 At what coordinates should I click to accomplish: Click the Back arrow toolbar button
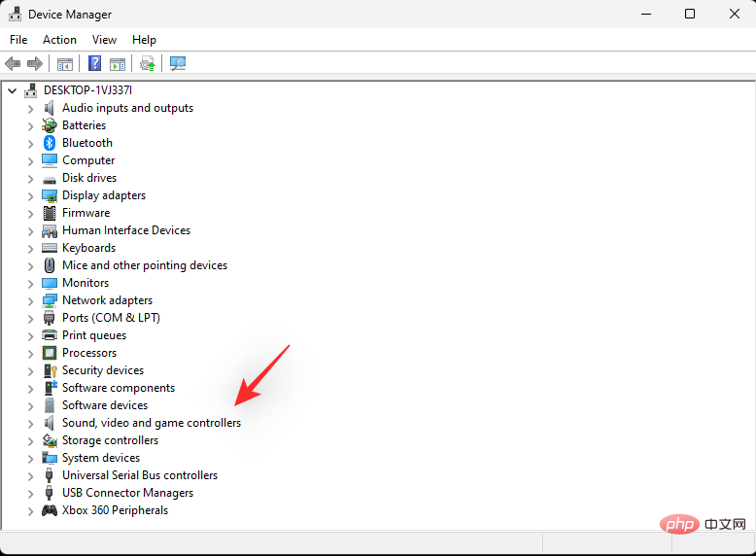click(x=13, y=64)
